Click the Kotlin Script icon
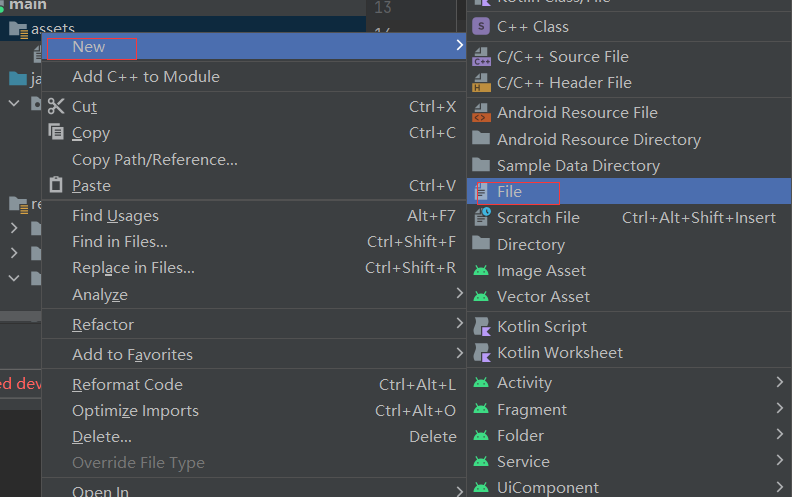Screen dimensions: 792x497 click(481, 326)
